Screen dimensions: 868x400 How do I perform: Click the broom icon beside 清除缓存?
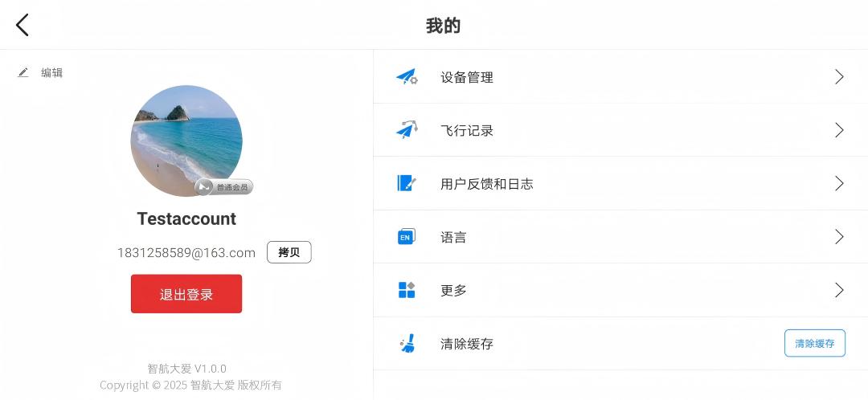[x=407, y=343]
